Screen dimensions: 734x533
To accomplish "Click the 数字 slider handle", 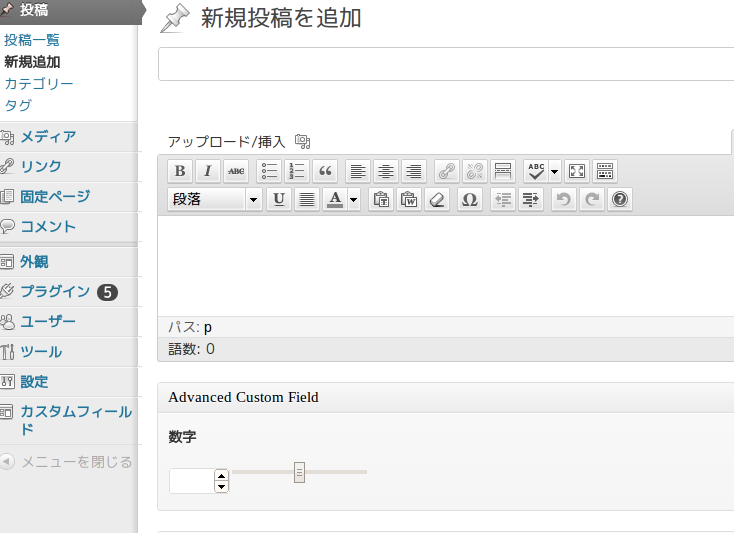I will [x=299, y=472].
